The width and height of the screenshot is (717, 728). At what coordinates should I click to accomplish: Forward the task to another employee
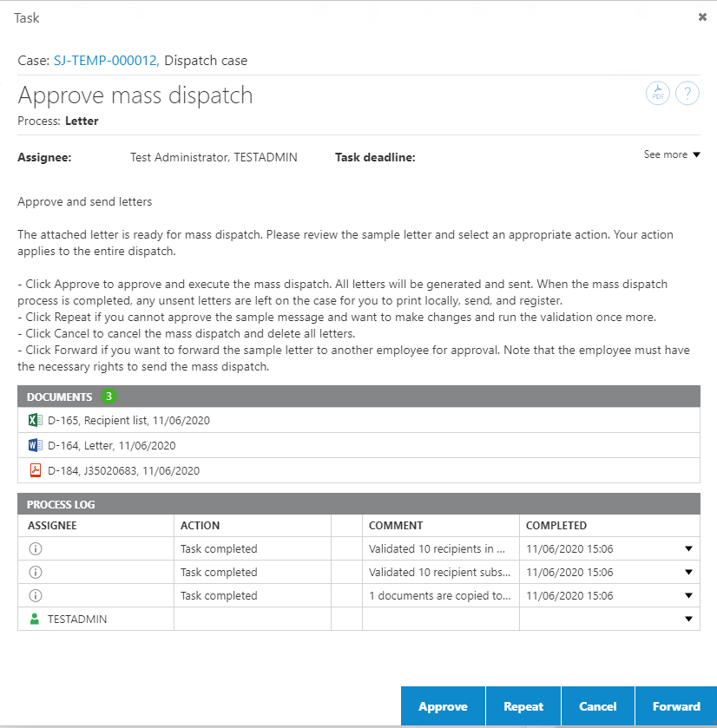click(x=676, y=706)
